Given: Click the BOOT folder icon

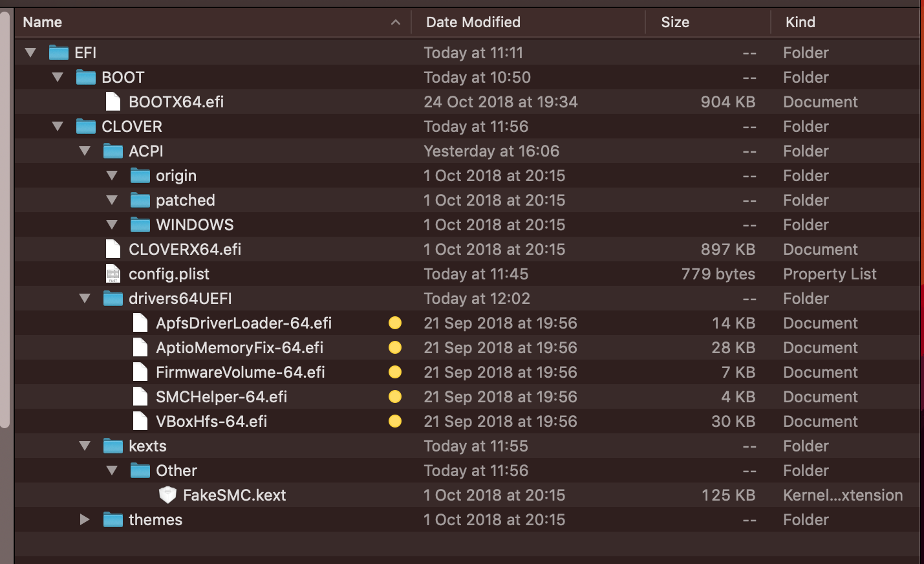Looking at the screenshot, I should coord(86,77).
